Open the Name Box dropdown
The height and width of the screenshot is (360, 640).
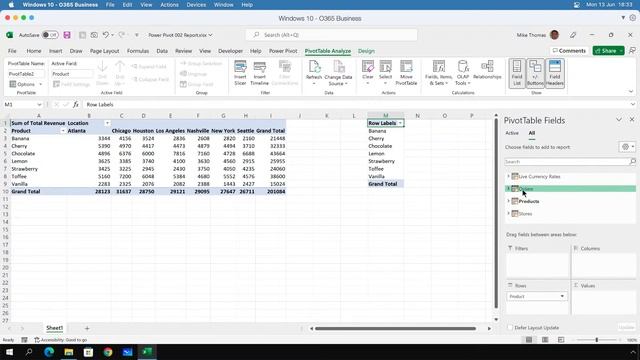pyautogui.click(x=39, y=104)
